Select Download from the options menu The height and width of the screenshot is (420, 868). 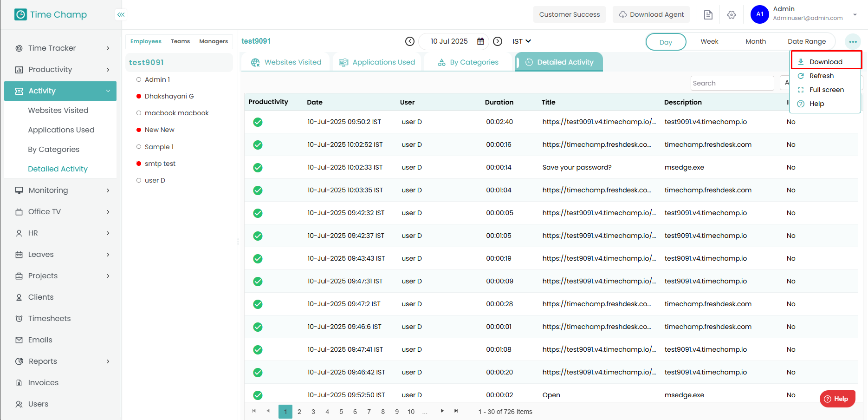point(825,62)
